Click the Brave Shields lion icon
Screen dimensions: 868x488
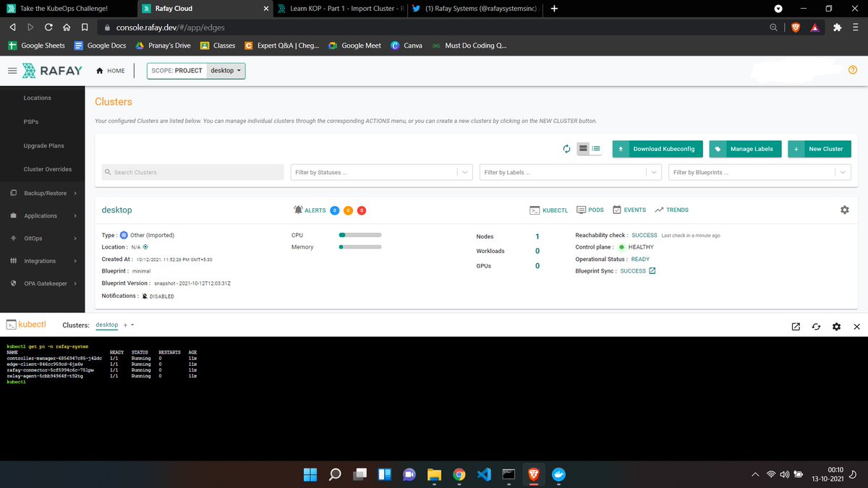coord(796,27)
